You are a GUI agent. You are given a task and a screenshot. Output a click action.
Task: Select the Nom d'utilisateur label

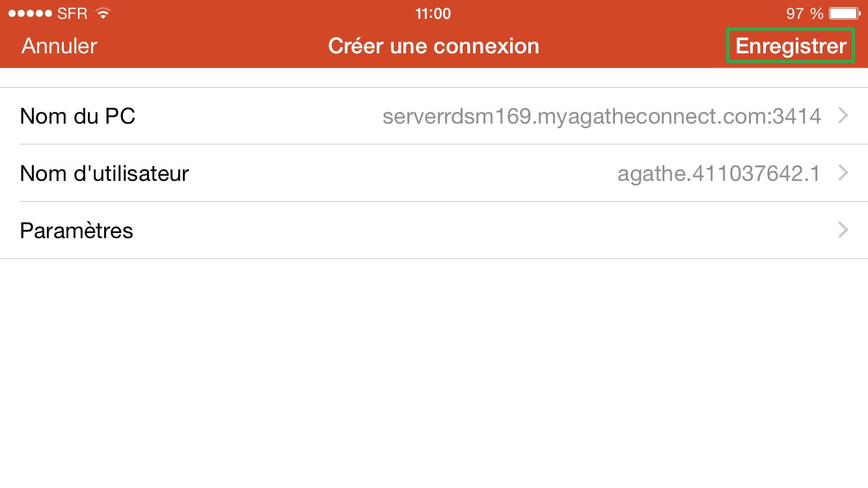coord(104,173)
